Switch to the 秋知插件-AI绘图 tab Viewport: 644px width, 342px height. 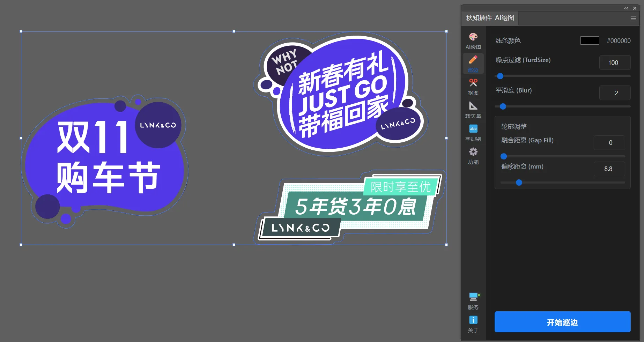[x=490, y=18]
